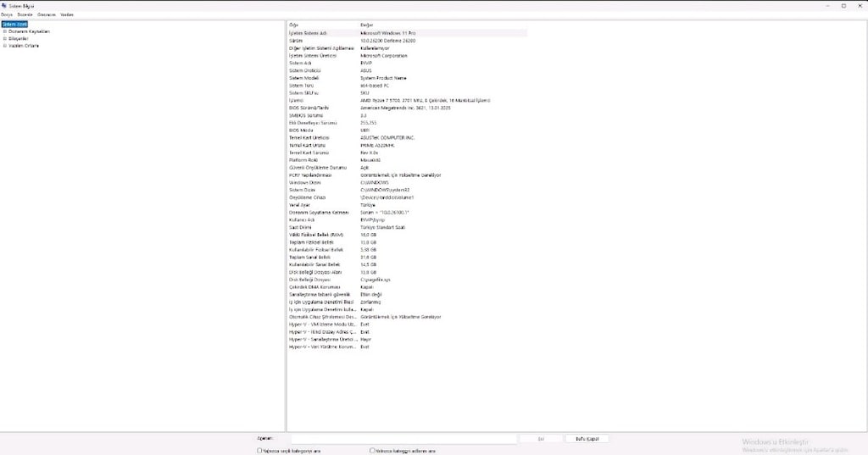Expand the Donanım Kaynakları node

5,31
